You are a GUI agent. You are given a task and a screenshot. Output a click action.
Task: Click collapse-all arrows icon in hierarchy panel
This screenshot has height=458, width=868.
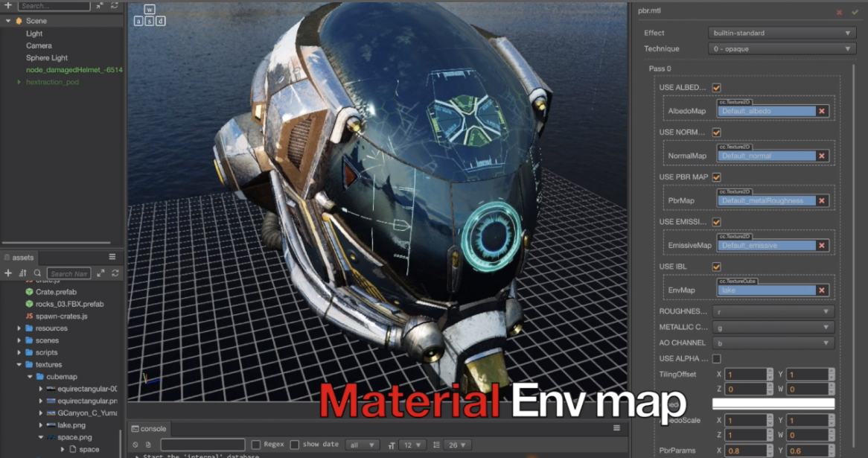point(100,5)
